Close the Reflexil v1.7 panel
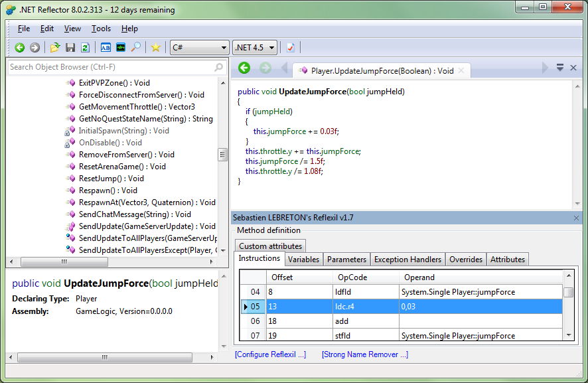The height and width of the screenshot is (383, 588). [x=576, y=218]
